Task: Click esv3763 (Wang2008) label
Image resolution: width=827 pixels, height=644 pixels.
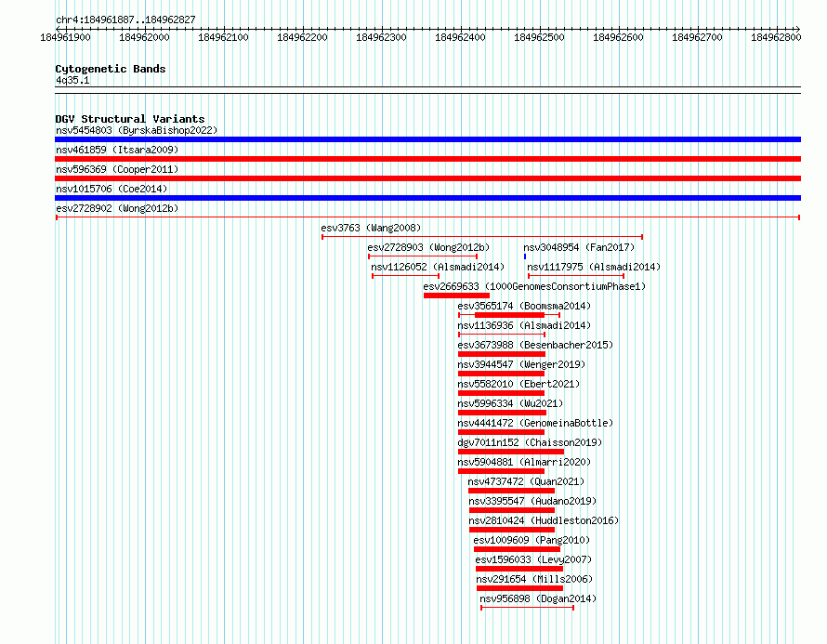Action: tap(371, 228)
